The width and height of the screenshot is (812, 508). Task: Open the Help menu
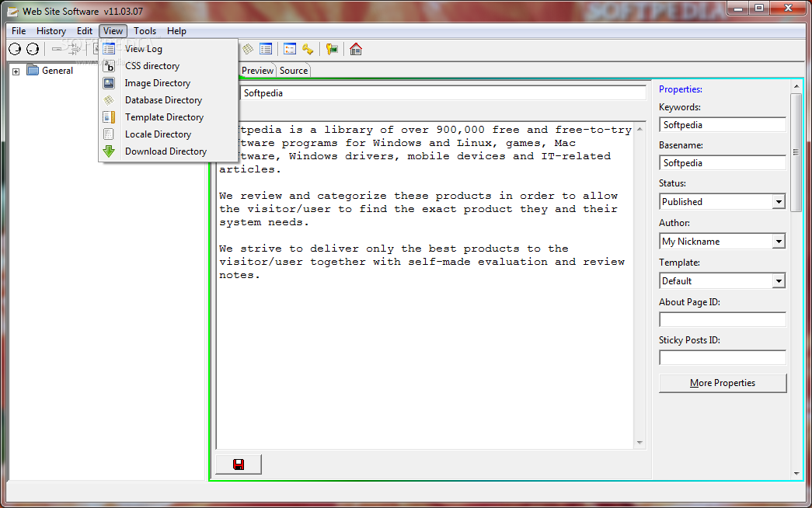(176, 31)
